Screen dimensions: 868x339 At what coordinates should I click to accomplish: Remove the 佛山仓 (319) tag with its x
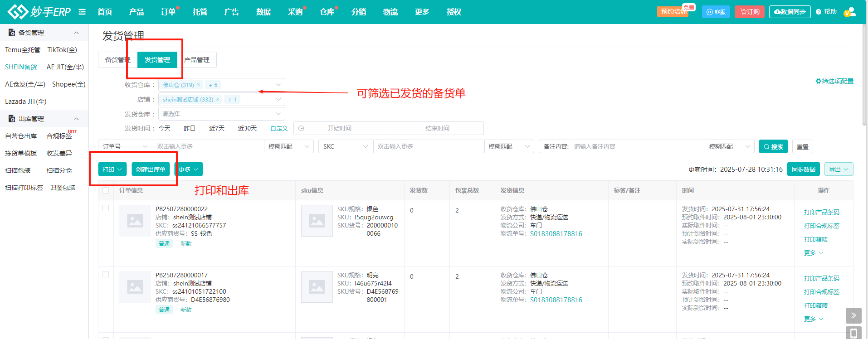198,85
